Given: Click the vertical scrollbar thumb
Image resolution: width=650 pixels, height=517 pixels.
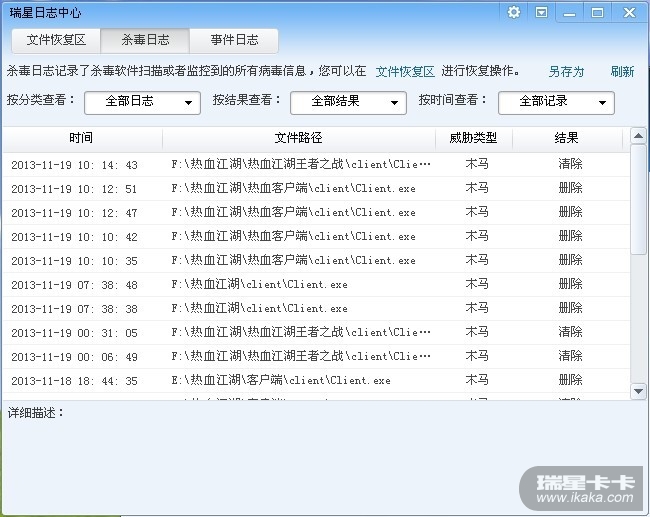Looking at the screenshot, I should click(638, 199).
